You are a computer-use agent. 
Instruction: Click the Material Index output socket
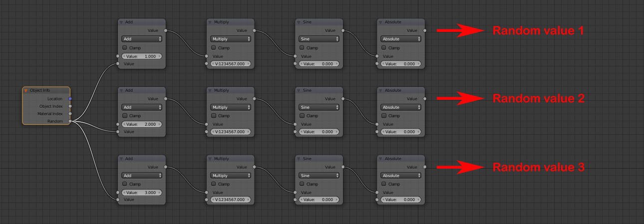(70, 114)
